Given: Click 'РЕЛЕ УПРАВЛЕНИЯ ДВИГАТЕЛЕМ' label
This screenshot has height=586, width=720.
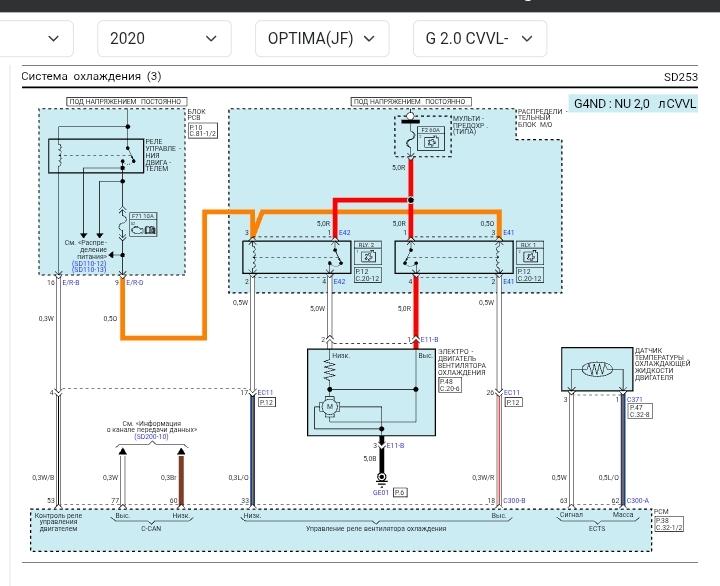Looking at the screenshot, I should coord(163,155).
